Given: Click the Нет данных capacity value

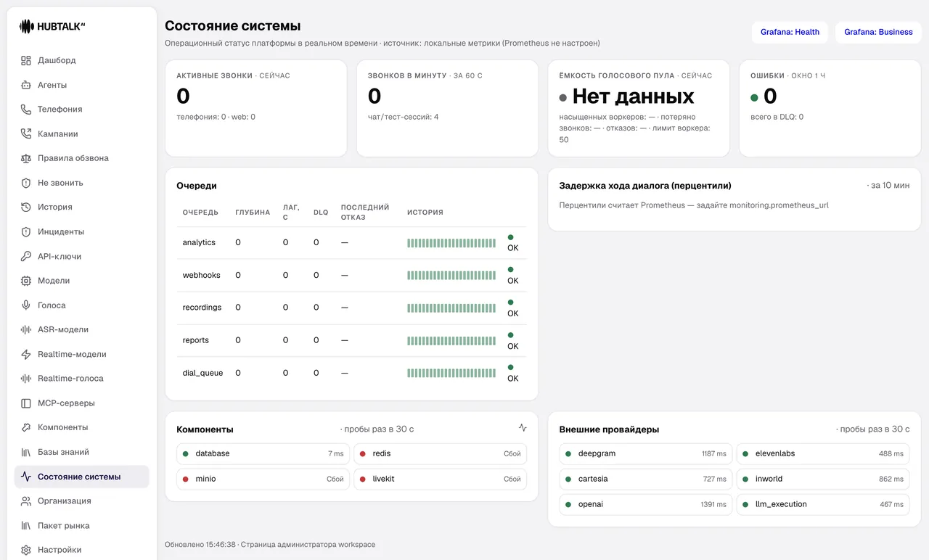Looking at the screenshot, I should tap(633, 96).
